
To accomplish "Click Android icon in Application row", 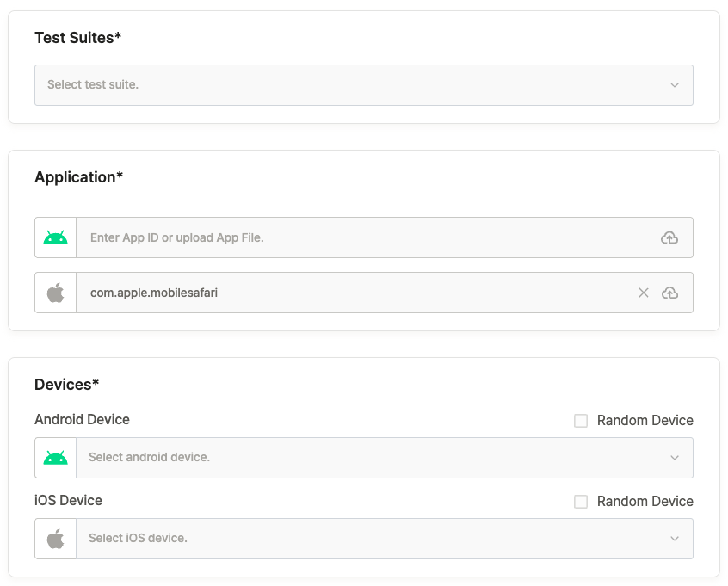I will pos(55,237).
